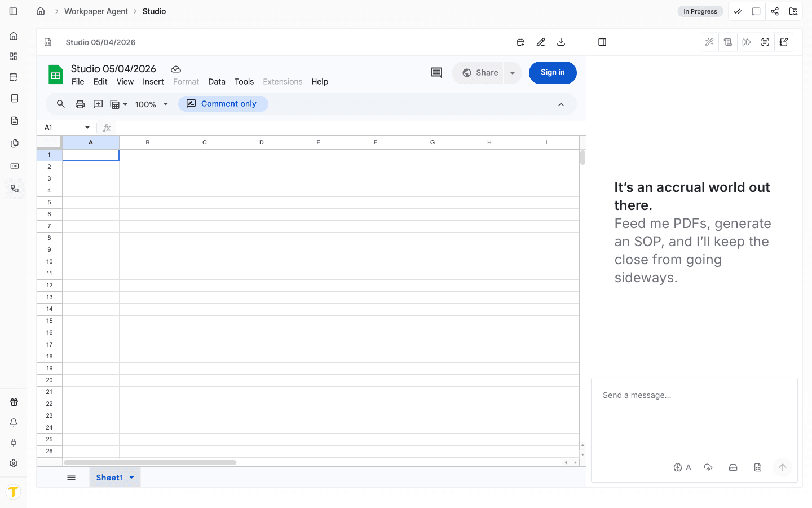812x508 pixels.
Task: Open the Home icon in left sidebar
Action: tap(14, 36)
